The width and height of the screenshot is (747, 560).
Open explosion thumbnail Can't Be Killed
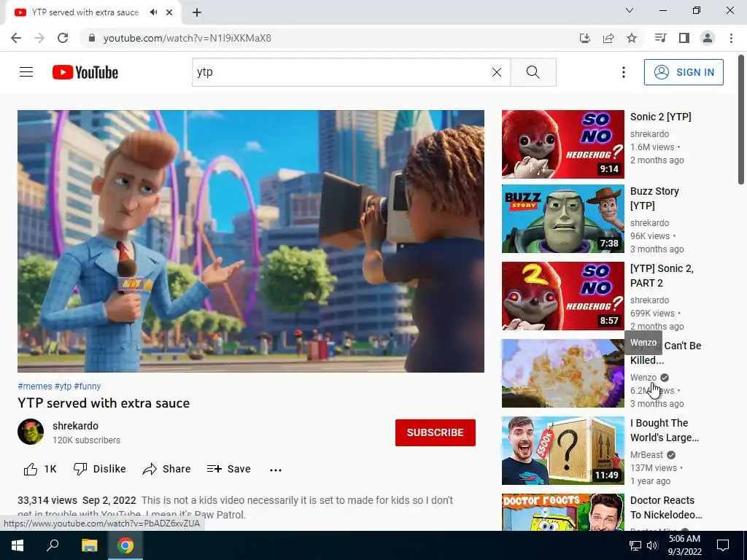562,373
